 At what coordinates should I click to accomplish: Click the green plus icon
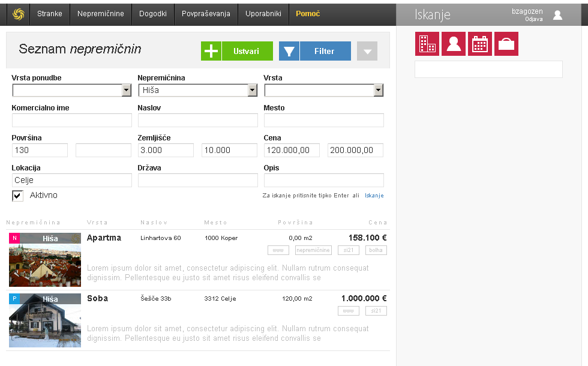tap(211, 52)
